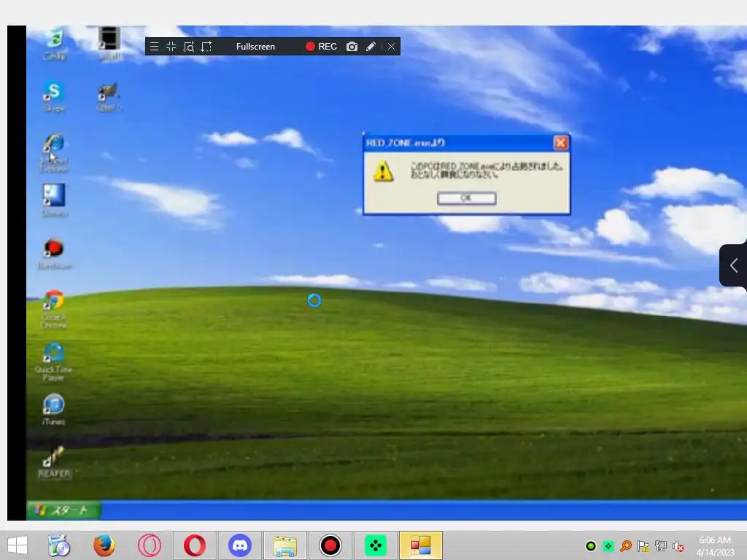The width and height of the screenshot is (747, 560).
Task: Start recording with the REC button
Action: [x=321, y=47]
